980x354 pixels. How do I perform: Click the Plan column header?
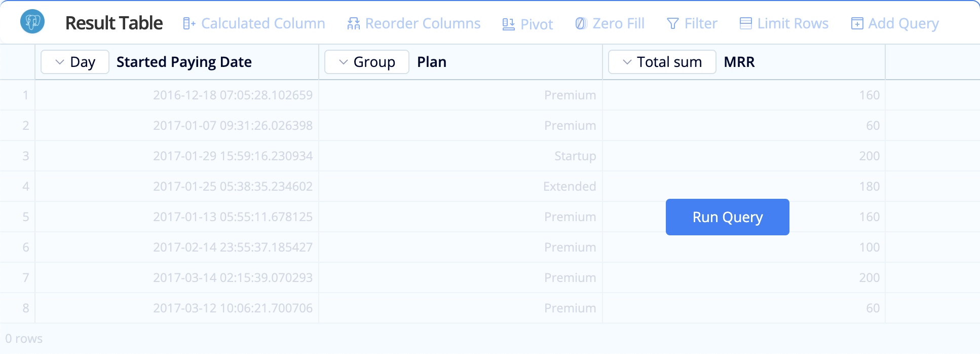[431, 61]
